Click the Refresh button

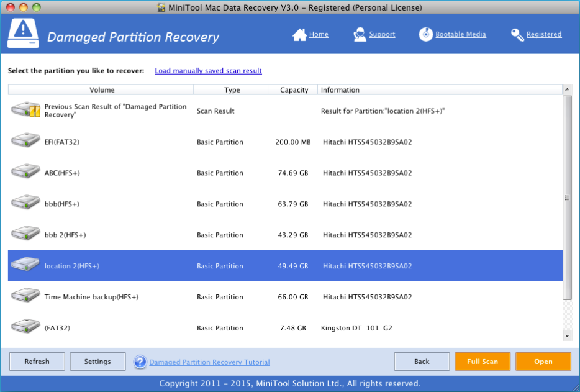37,362
